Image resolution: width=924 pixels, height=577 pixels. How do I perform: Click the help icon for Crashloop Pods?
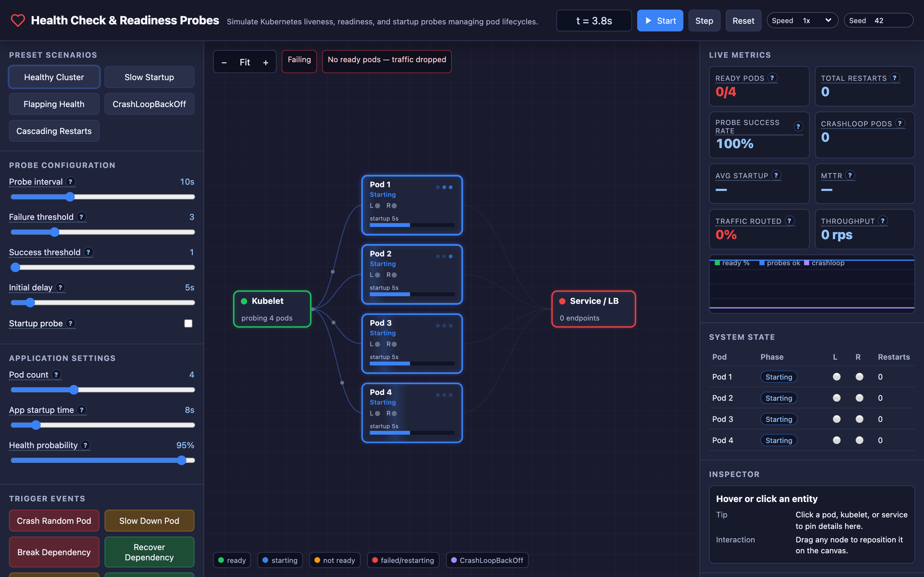pyautogui.click(x=900, y=123)
